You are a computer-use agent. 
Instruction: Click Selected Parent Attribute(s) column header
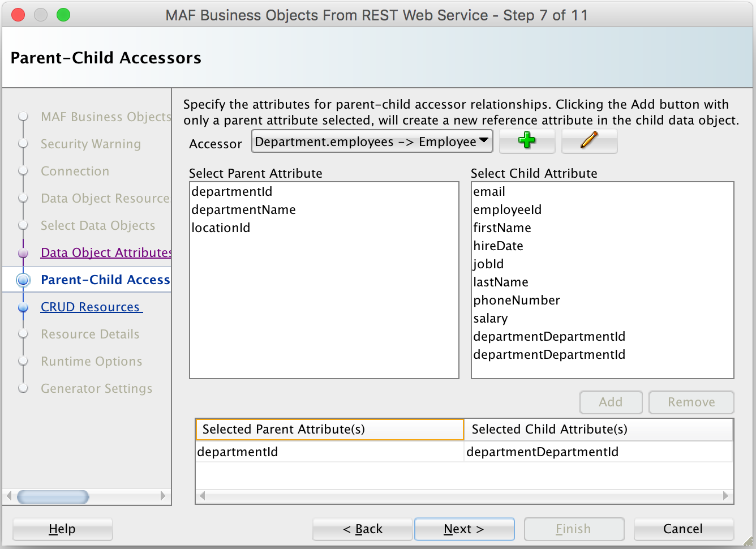[x=329, y=429]
